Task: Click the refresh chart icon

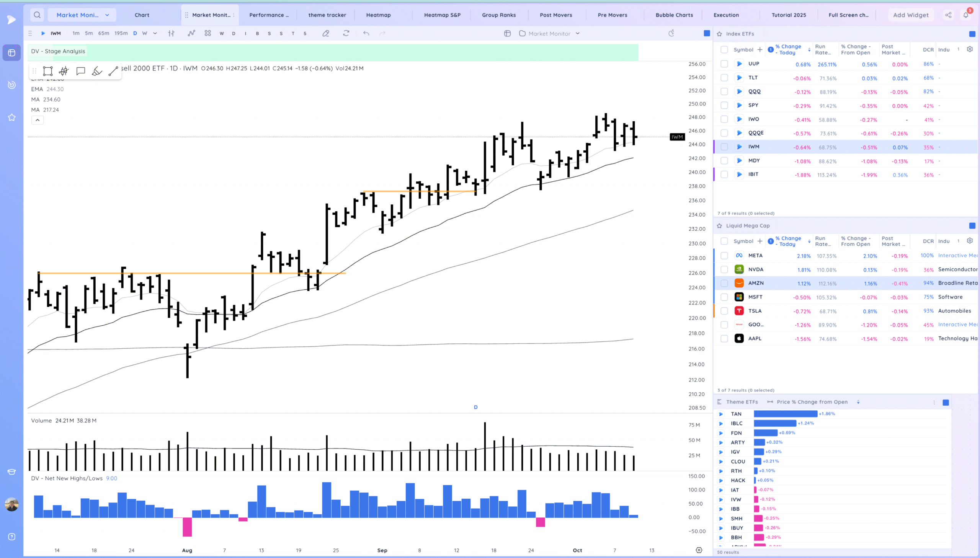Action: click(x=346, y=33)
